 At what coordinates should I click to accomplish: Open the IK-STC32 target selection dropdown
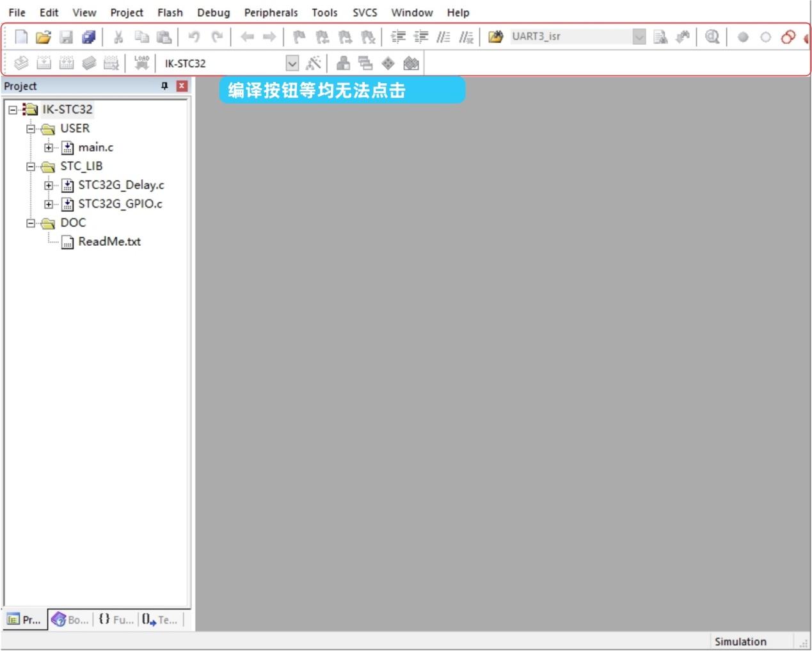[x=292, y=63]
